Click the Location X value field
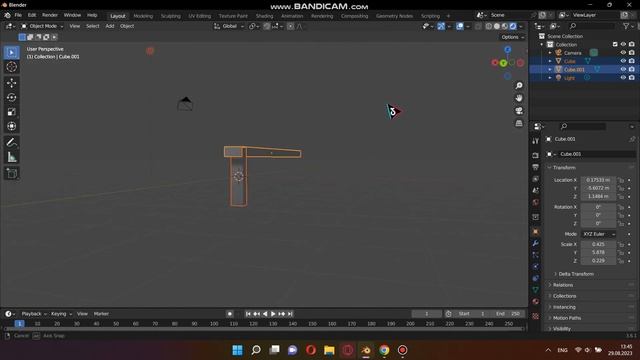 point(598,180)
